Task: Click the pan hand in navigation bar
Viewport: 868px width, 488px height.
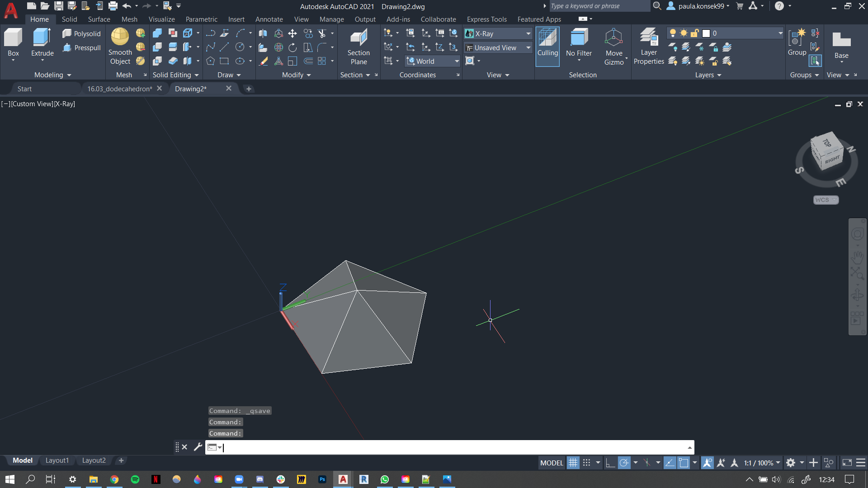Action: (x=857, y=258)
